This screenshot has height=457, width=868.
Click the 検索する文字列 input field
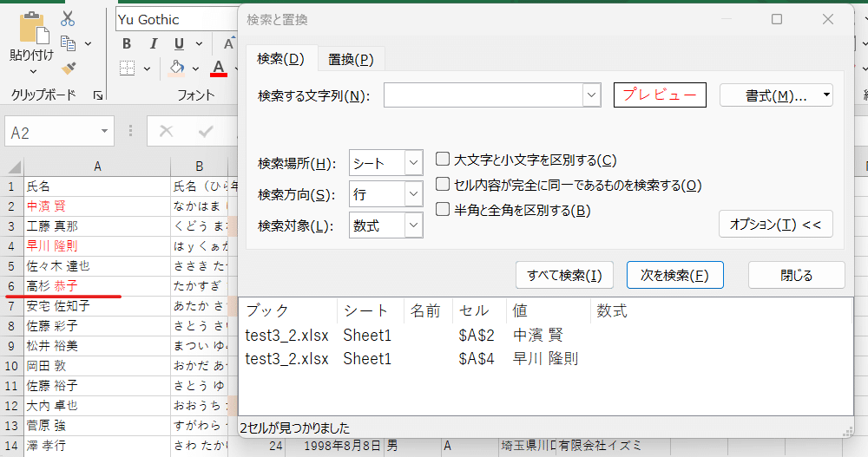click(x=483, y=95)
